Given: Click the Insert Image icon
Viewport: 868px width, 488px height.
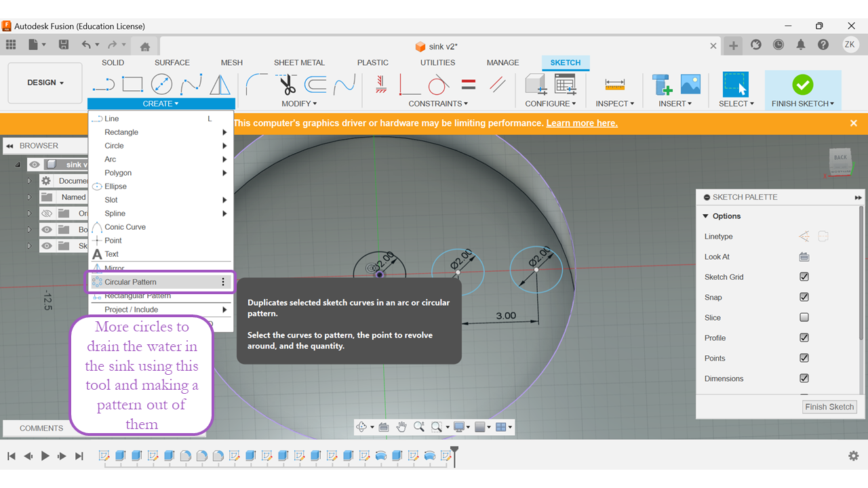Looking at the screenshot, I should coord(690,85).
